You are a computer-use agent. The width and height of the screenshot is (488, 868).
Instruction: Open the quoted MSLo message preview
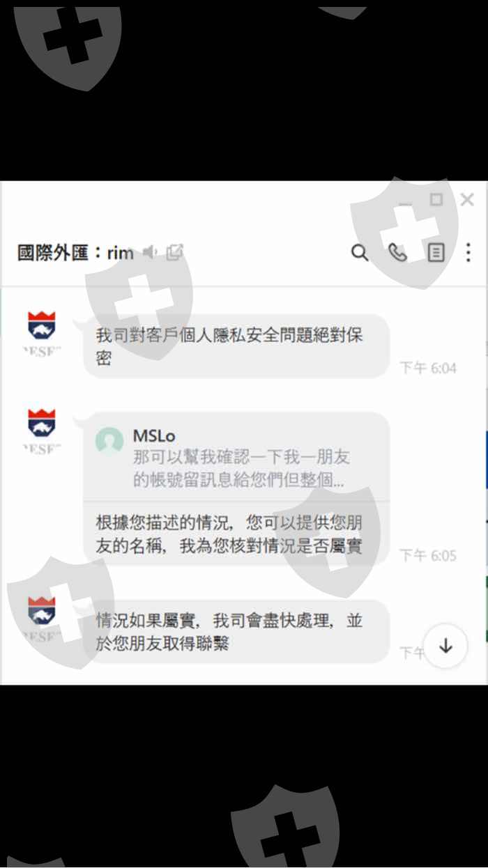tap(236, 457)
